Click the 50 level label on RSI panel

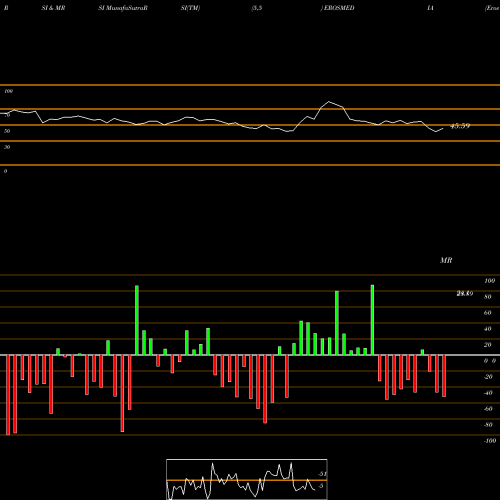click(7, 131)
